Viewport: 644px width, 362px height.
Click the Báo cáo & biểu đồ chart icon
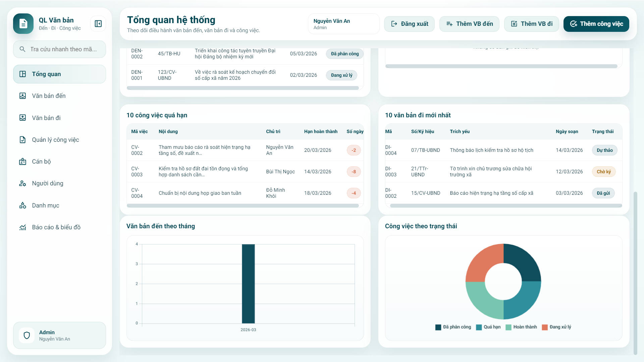tap(22, 227)
